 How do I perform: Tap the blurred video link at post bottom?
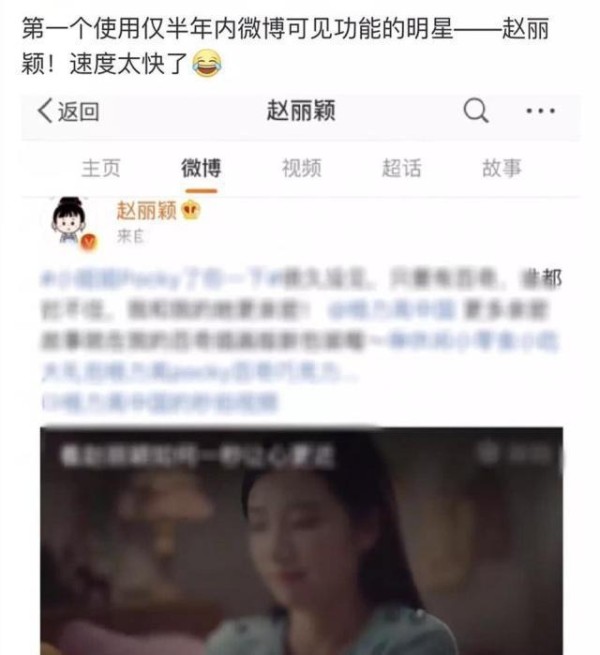coord(160,403)
